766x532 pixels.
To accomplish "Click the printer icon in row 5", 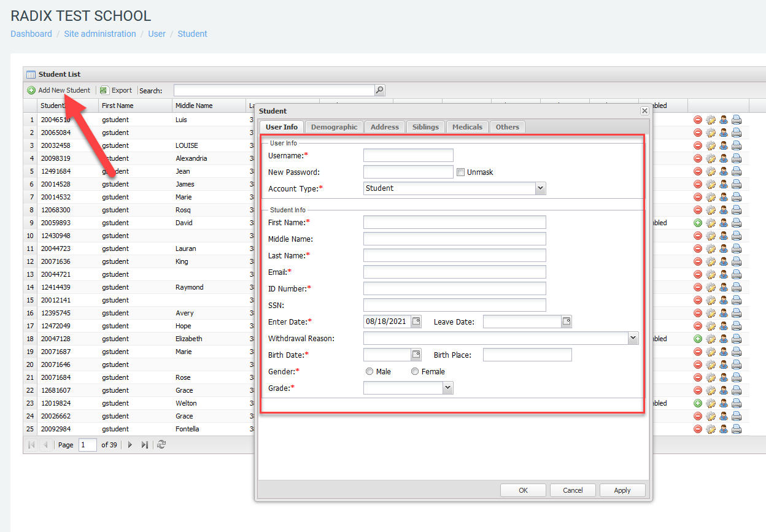I will click(x=737, y=171).
